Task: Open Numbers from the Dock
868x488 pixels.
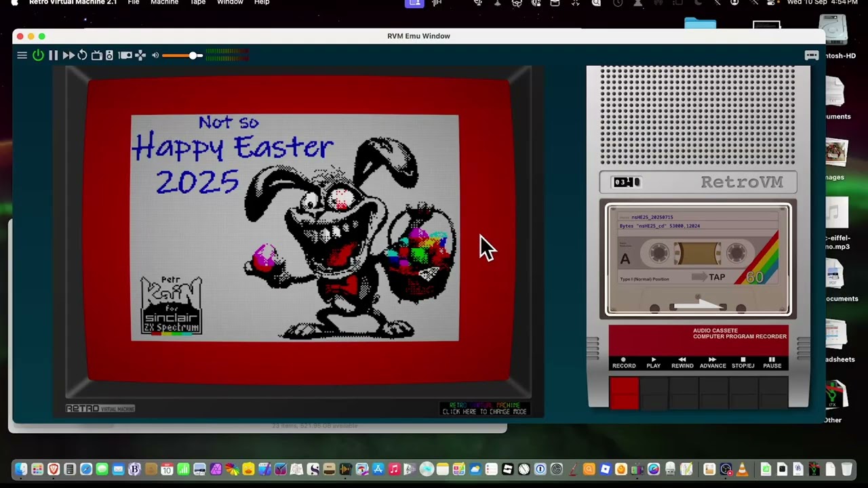Action: tap(183, 469)
